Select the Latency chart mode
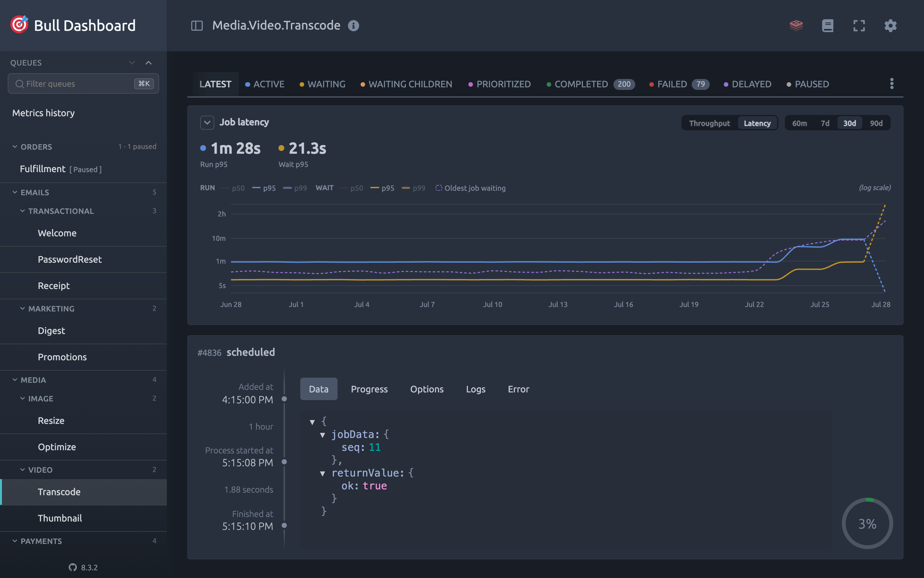 coord(757,123)
